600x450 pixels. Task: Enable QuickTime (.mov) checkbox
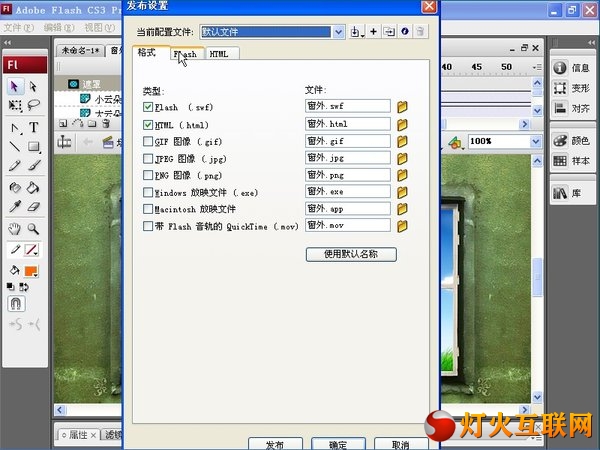[x=148, y=226]
